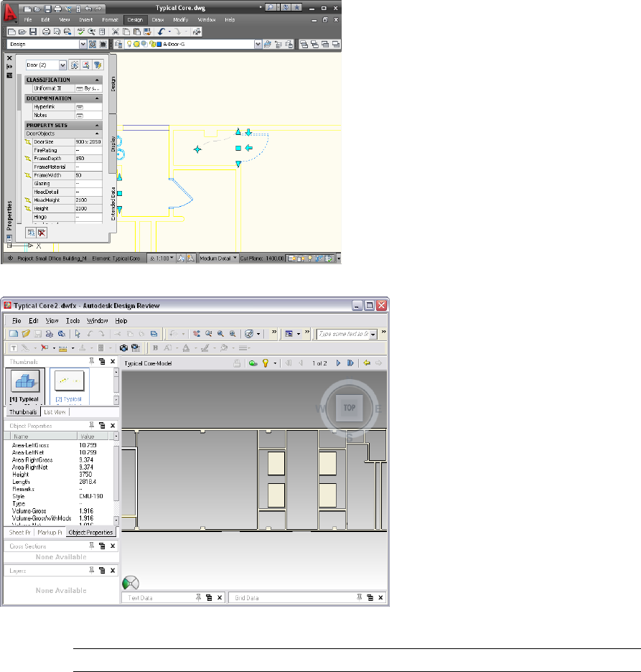Click the lighting bulb icon in canvas toolbar

point(265,363)
